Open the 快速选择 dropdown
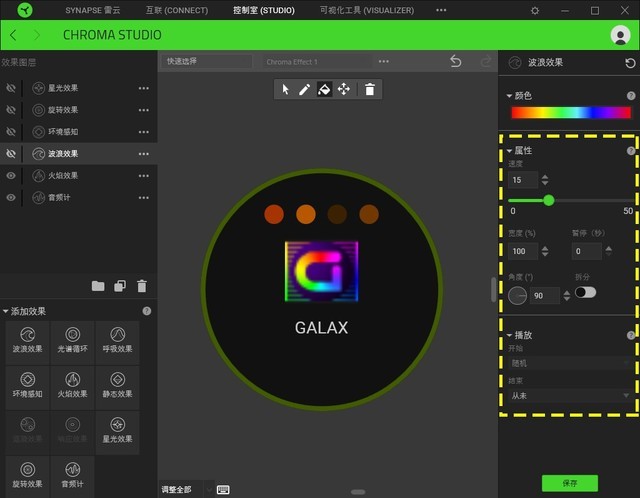Screen dimensions: 640x498 click(x=207, y=62)
